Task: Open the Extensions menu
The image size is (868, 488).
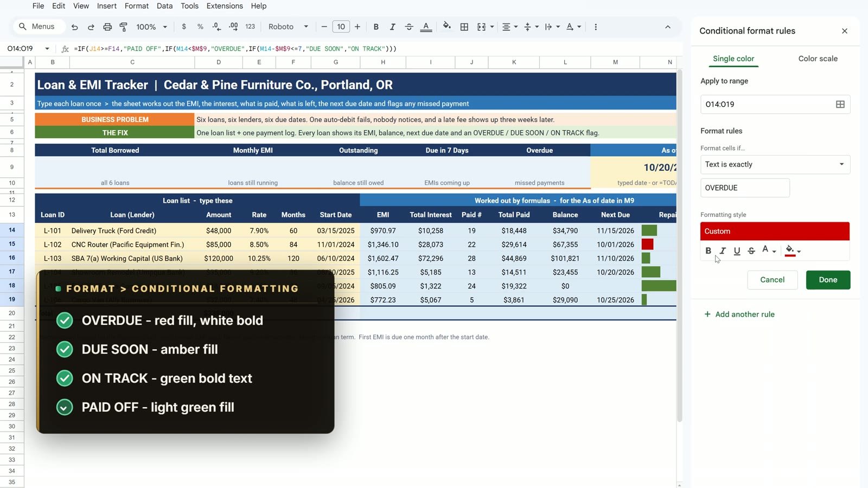Action: coord(225,6)
